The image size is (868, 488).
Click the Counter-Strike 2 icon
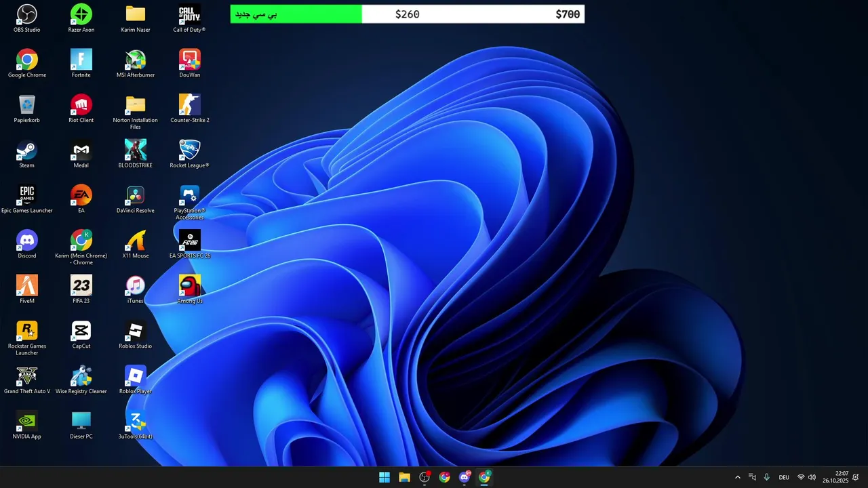pyautogui.click(x=190, y=109)
